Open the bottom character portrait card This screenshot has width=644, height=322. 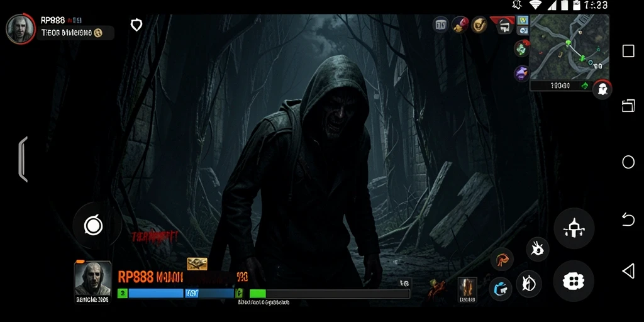[x=92, y=282]
